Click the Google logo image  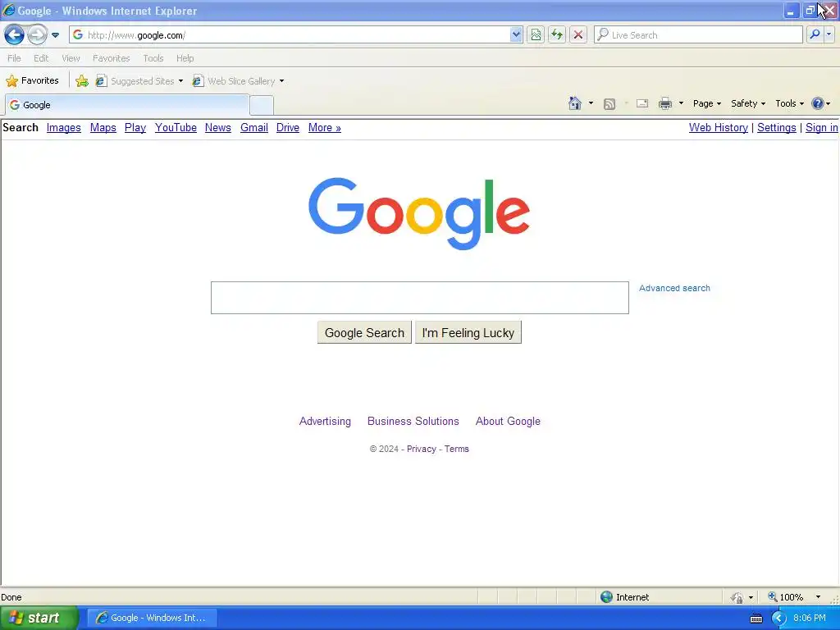tap(419, 214)
